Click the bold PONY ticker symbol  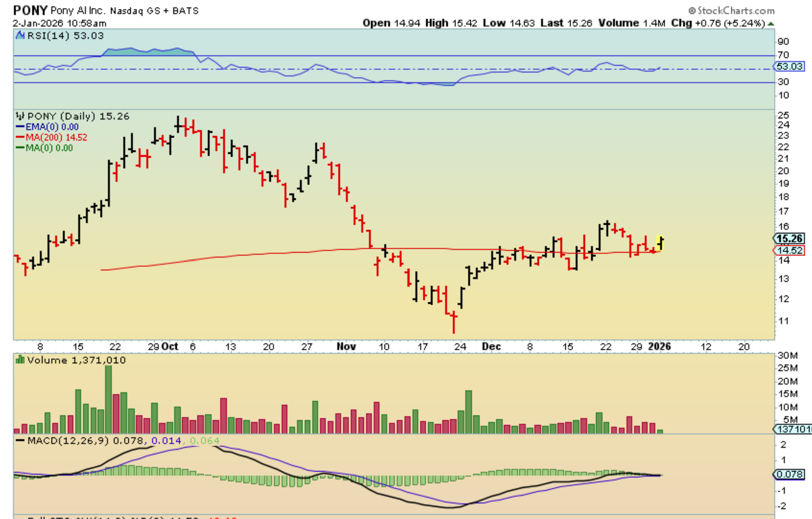click(30, 10)
